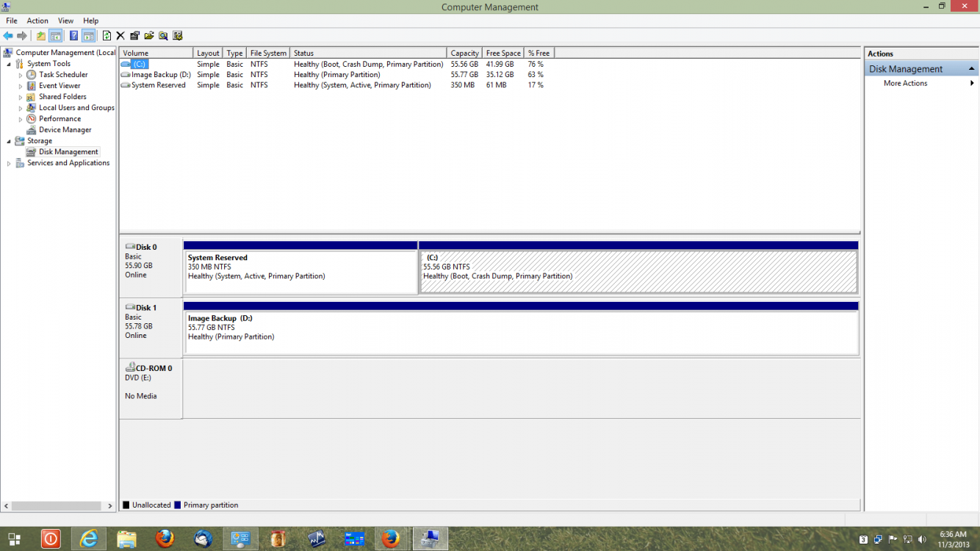Click More Actions in Actions pane
The image size is (980, 551).
pos(905,84)
